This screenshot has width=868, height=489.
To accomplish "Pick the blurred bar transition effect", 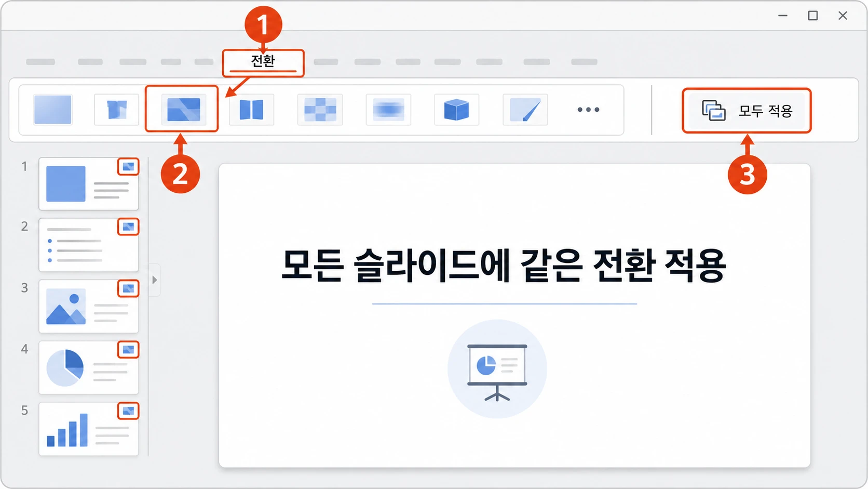I will pyautogui.click(x=388, y=110).
